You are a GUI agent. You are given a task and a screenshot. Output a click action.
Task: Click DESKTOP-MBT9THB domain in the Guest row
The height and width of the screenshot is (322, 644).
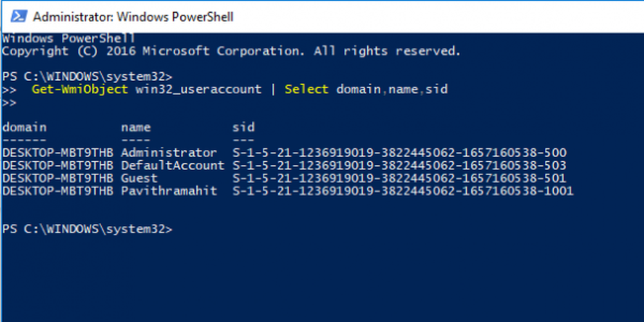click(58, 178)
